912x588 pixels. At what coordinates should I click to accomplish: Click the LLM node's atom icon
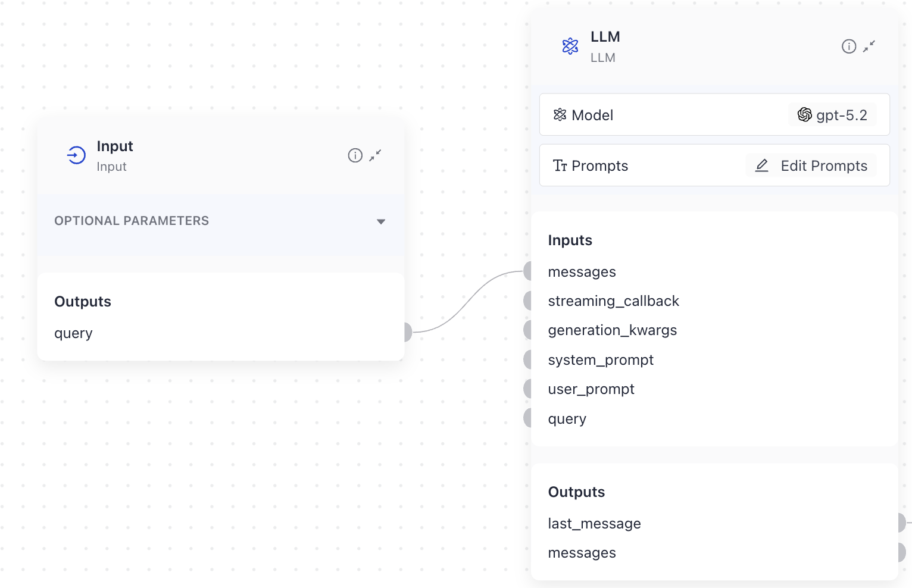click(x=570, y=45)
